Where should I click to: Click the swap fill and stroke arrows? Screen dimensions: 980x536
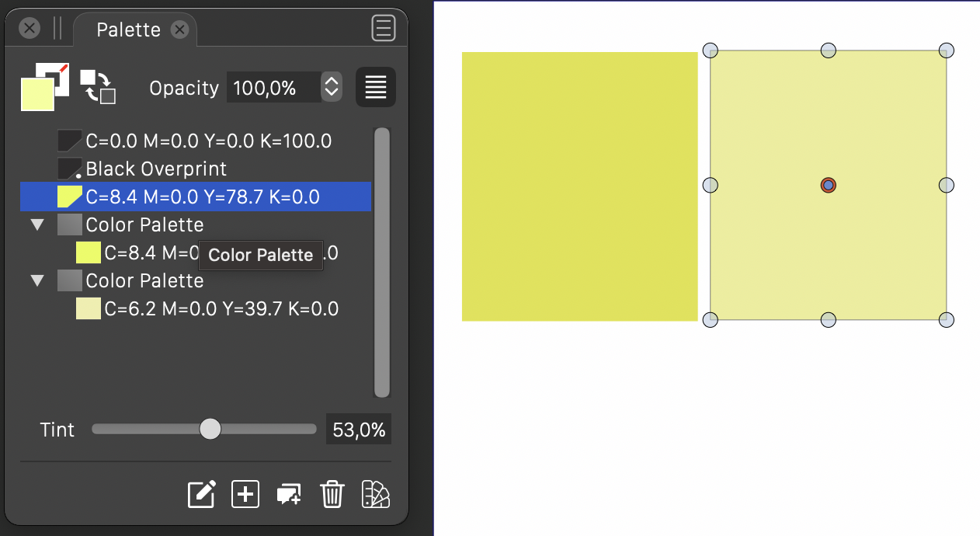(99, 86)
